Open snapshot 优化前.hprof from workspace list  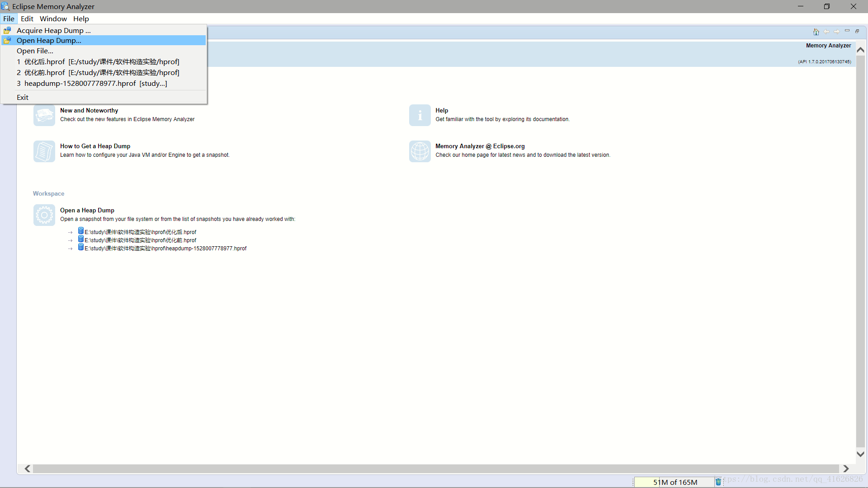(x=141, y=240)
